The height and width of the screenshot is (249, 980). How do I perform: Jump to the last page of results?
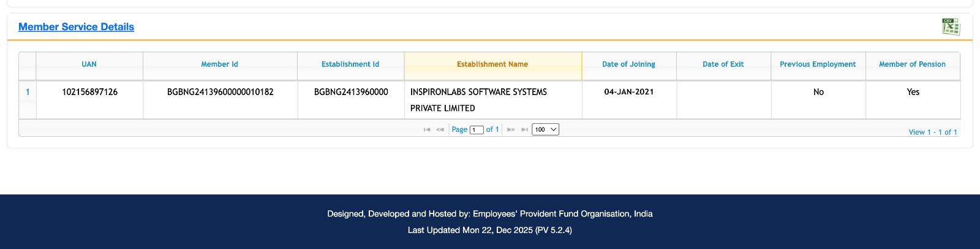pos(524,129)
